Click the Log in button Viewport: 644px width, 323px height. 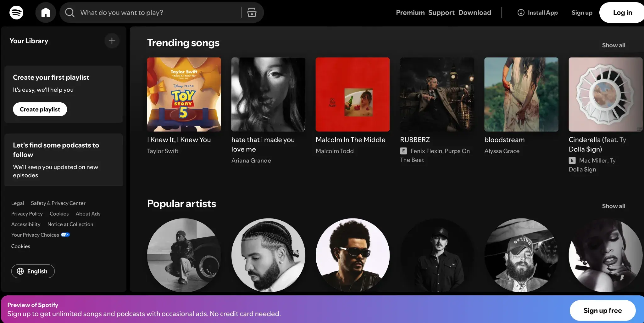(622, 13)
